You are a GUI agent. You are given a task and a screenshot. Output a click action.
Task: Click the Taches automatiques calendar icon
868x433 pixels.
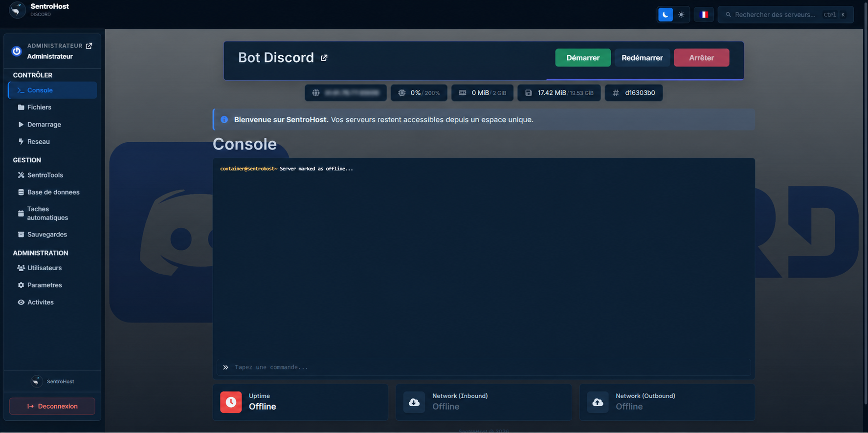[x=21, y=213]
